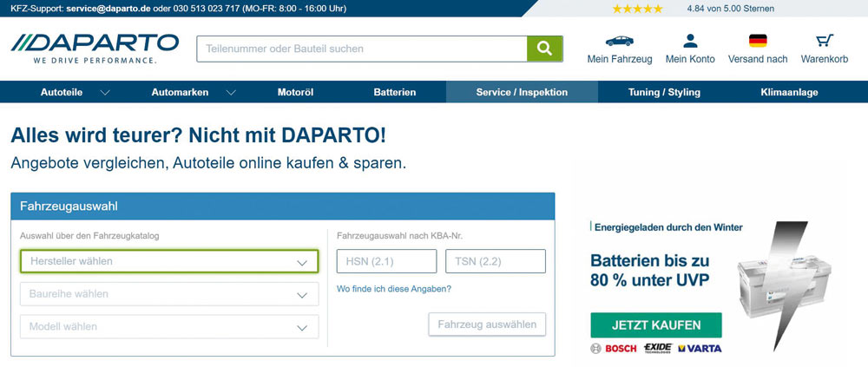Click 'Energiegeladen durch den Winter' text

coord(668,227)
